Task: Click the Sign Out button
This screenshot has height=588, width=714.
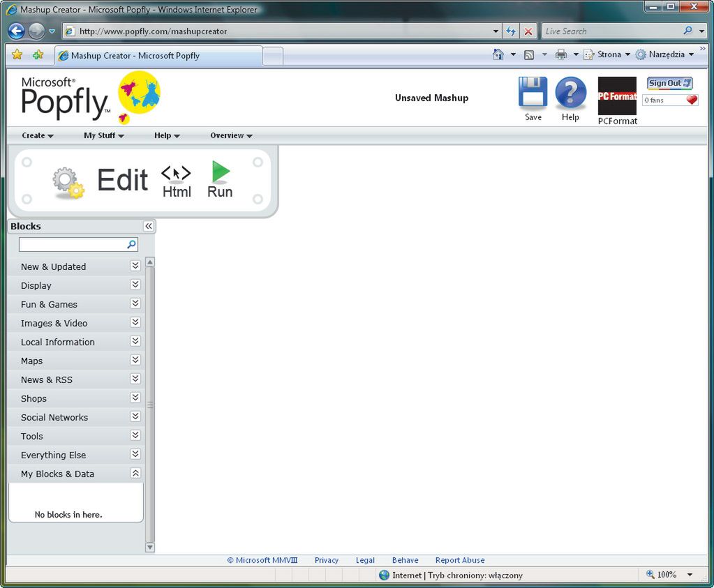Action: pos(669,83)
